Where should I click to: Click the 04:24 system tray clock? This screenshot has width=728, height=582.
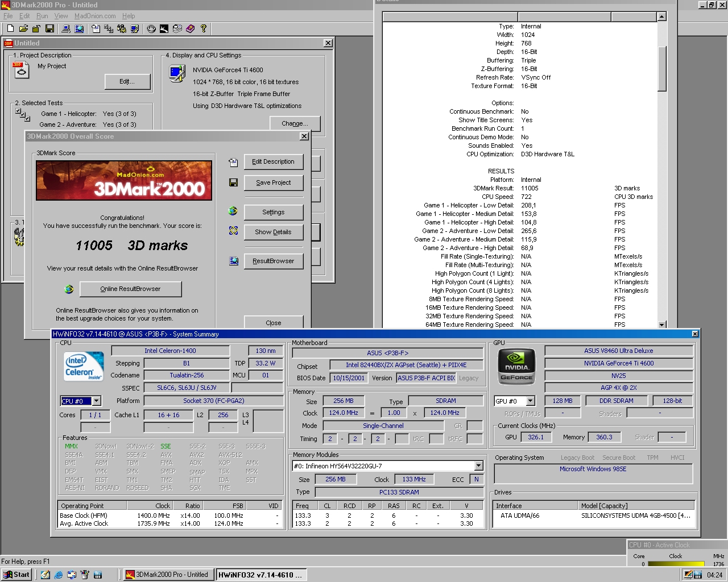click(714, 575)
